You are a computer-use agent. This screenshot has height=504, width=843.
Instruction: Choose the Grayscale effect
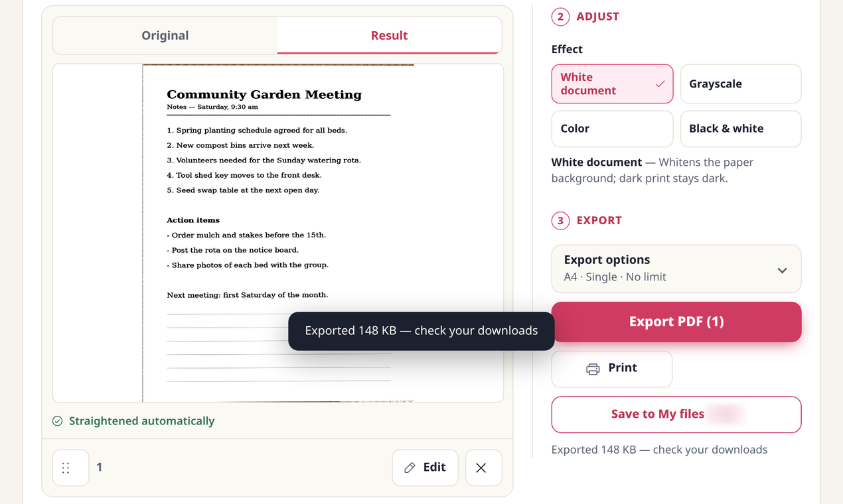(x=741, y=84)
